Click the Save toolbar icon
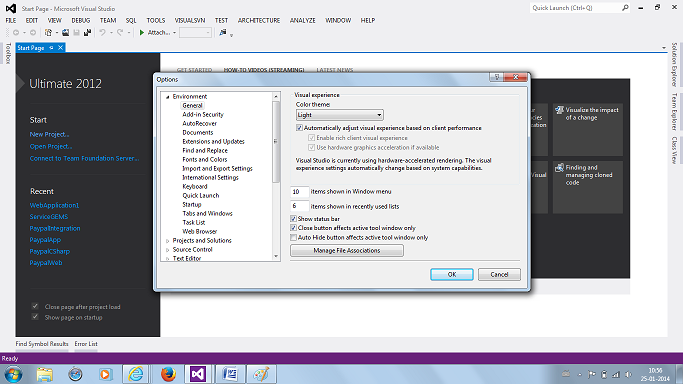This screenshot has height=384, width=683. tap(77, 33)
